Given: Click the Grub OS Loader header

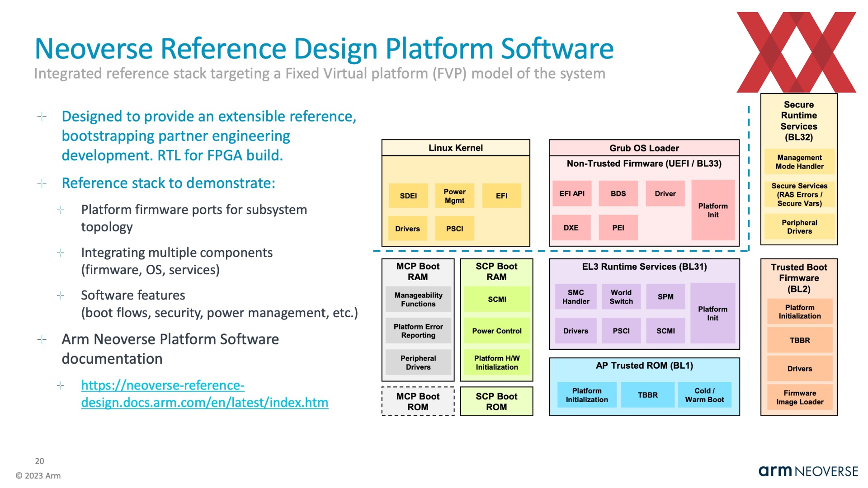Looking at the screenshot, I should click(x=644, y=148).
